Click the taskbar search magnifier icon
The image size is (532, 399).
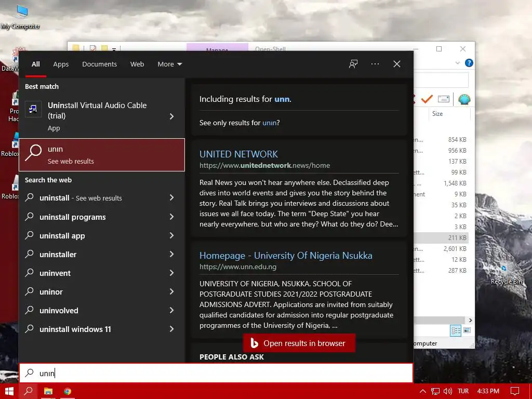tap(29, 391)
